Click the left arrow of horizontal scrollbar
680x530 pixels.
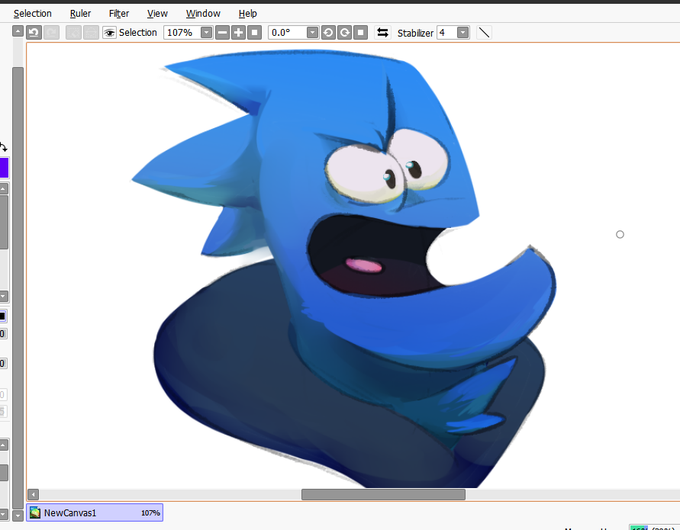tap(33, 494)
